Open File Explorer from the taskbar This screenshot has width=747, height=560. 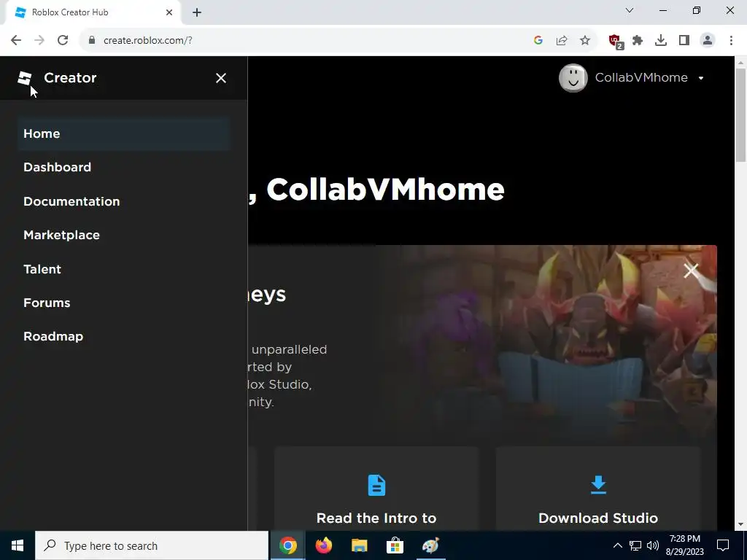coord(359,545)
